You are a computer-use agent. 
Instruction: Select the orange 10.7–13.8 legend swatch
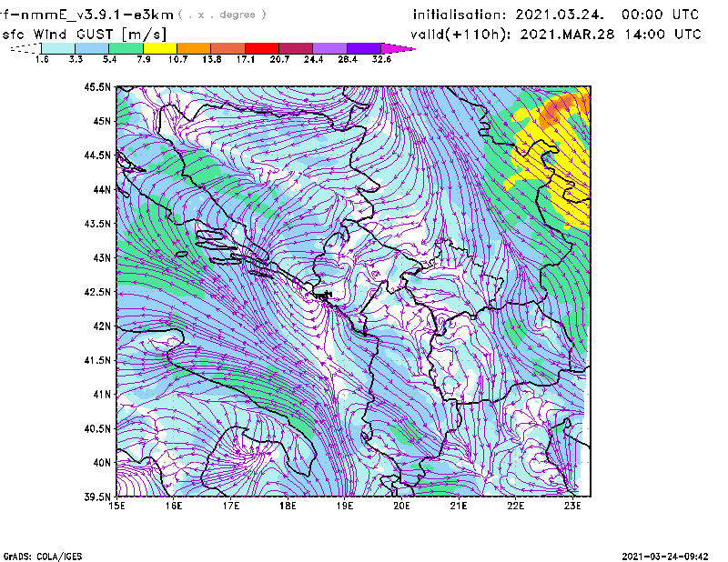click(194, 48)
